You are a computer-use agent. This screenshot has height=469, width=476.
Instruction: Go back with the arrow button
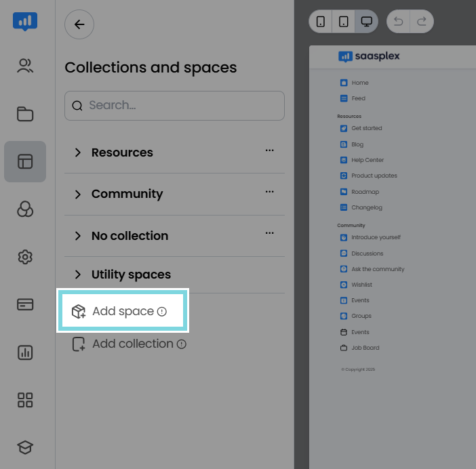(79, 24)
